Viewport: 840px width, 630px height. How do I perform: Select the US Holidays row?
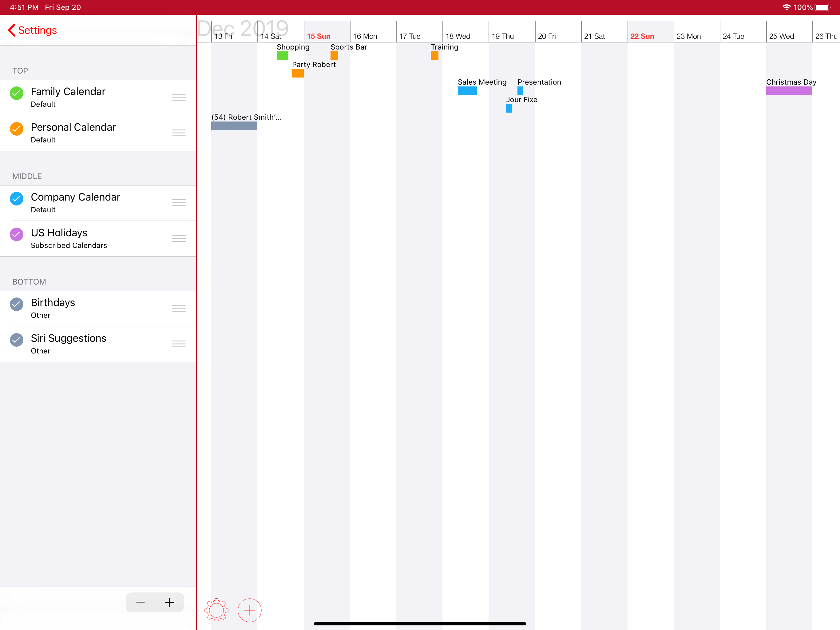click(98, 239)
